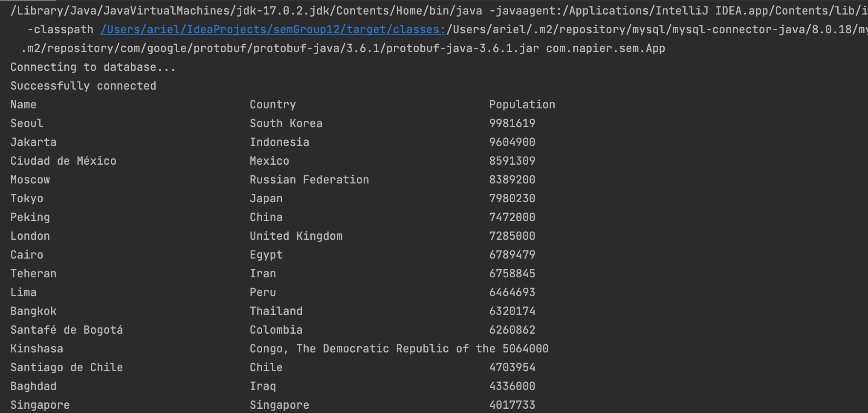Click the country Russian Federation
The image size is (868, 413).
point(310,180)
